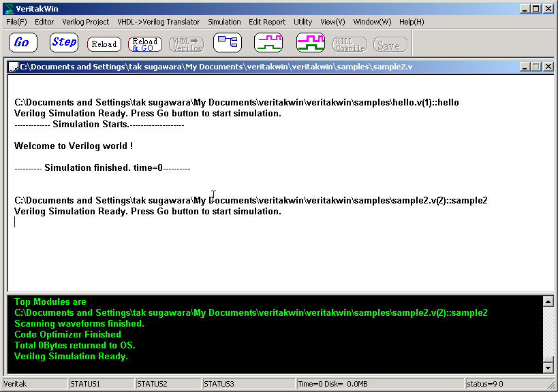Click green sample2.v(2)::sample2 log line
Viewport: 558px width, 392px height.
251,313
